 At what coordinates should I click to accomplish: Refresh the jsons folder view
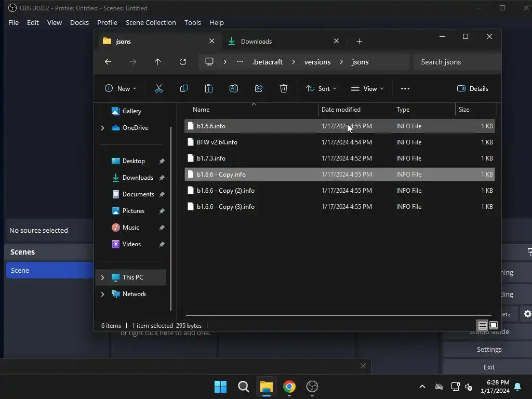coord(183,62)
